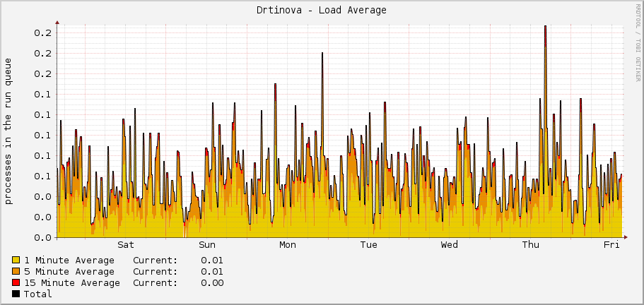This screenshot has height=305, width=644.
Task: Click the y-axis arrow tip at the top
Action: click(57, 23)
